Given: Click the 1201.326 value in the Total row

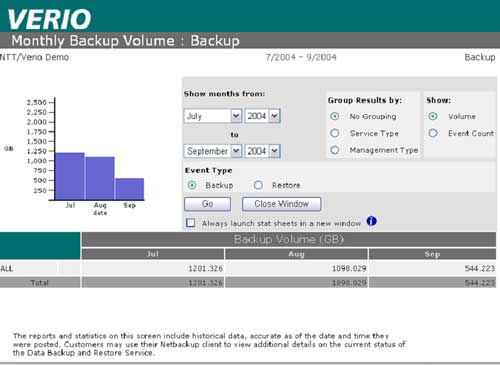Looking at the screenshot, I should [205, 283].
